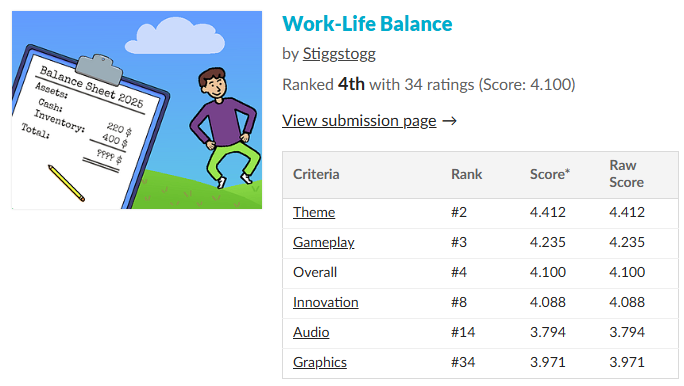
Task: Click the bold 4th ranking text
Action: [351, 84]
